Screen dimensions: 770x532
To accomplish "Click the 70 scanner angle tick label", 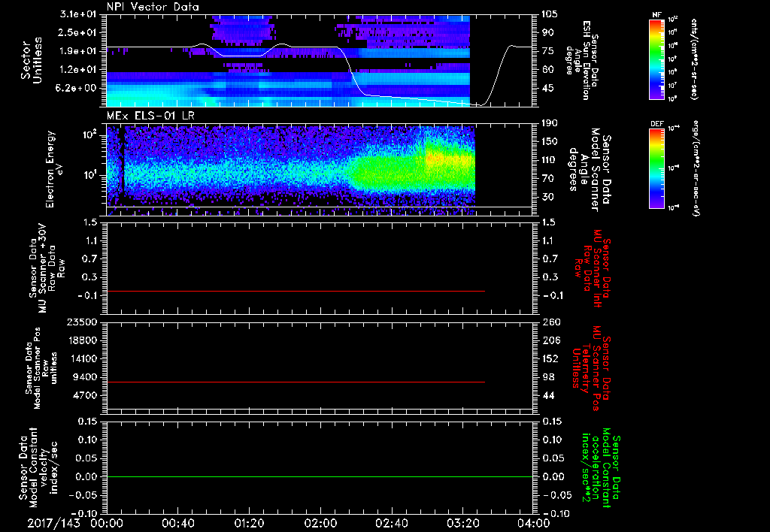I will 548,179.
